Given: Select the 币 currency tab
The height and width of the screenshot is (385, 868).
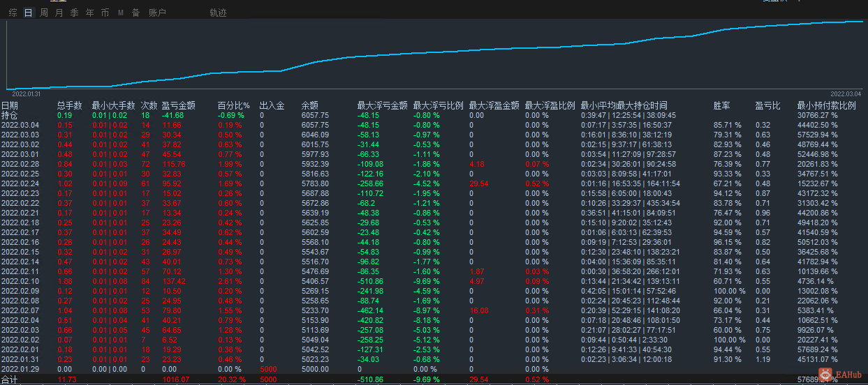Looking at the screenshot, I should point(105,13).
